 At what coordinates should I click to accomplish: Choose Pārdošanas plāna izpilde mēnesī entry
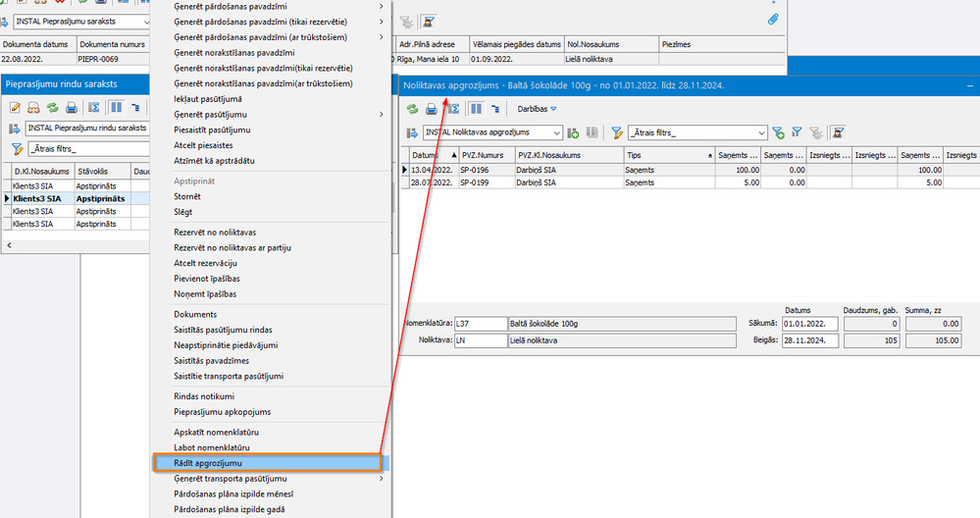tap(233, 493)
